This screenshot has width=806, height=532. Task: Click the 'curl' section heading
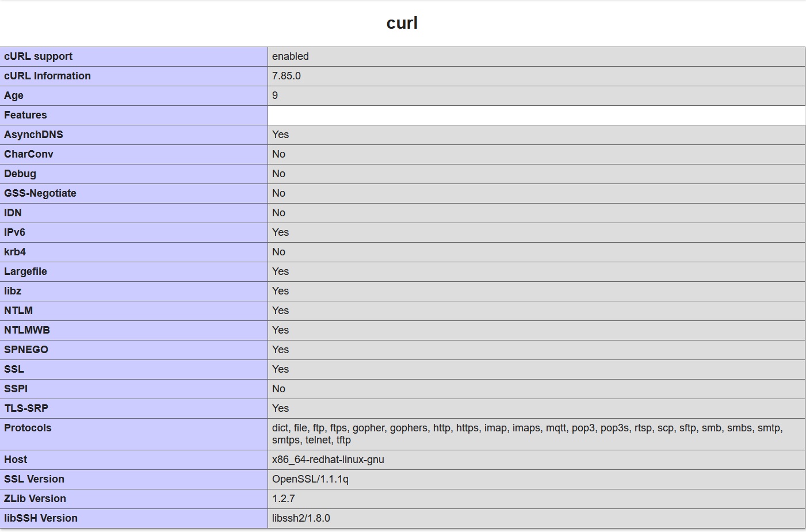pyautogui.click(x=402, y=23)
